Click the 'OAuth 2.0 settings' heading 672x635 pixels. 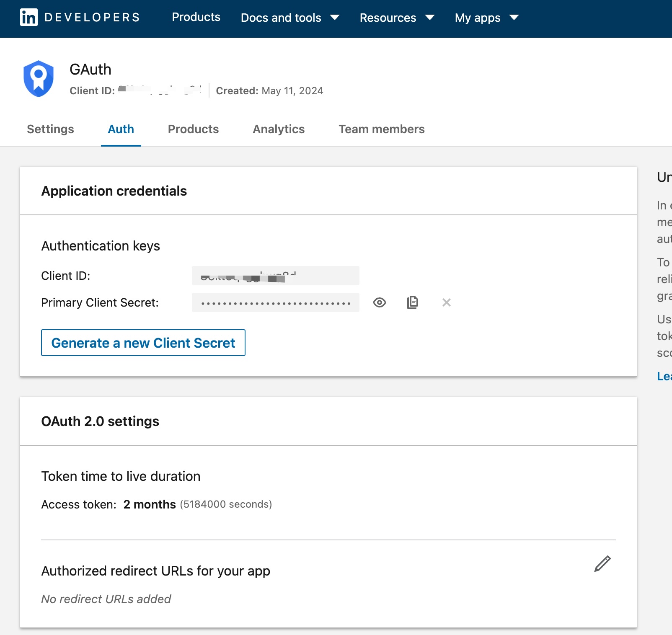(x=100, y=421)
